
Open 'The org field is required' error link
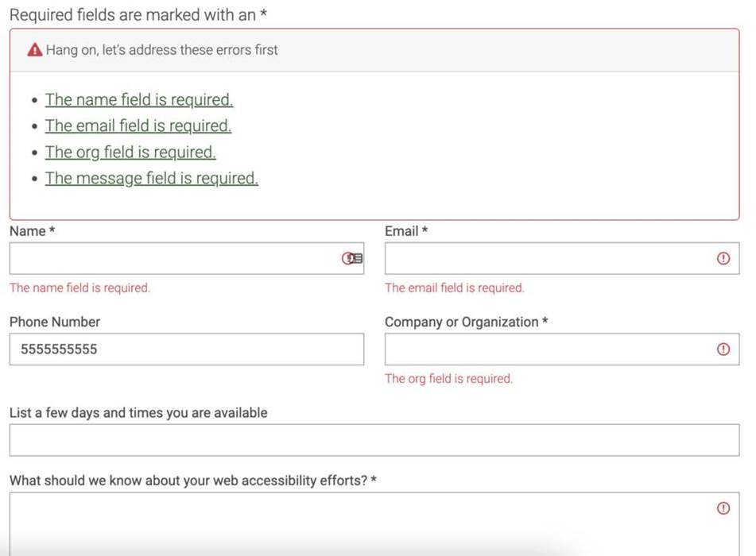(x=130, y=152)
